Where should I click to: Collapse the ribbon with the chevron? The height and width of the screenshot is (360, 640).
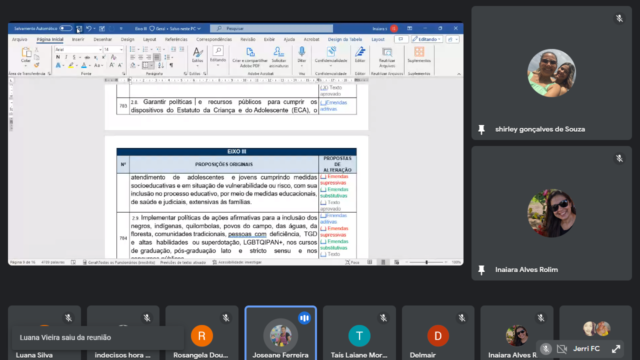[x=459, y=74]
